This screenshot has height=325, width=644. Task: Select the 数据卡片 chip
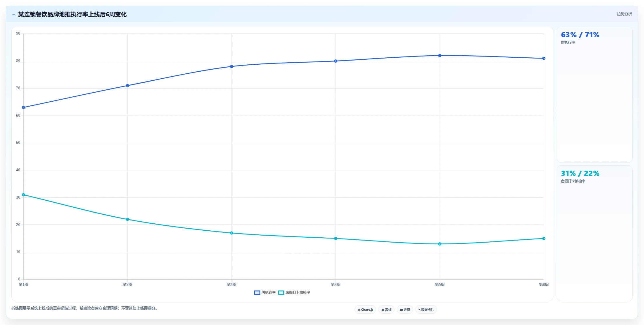426,310
